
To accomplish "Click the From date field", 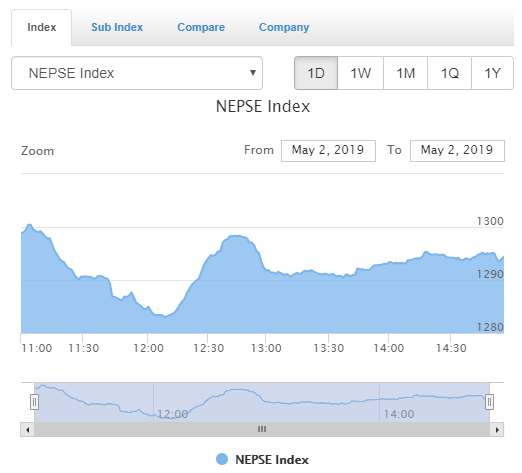I will pyautogui.click(x=328, y=151).
